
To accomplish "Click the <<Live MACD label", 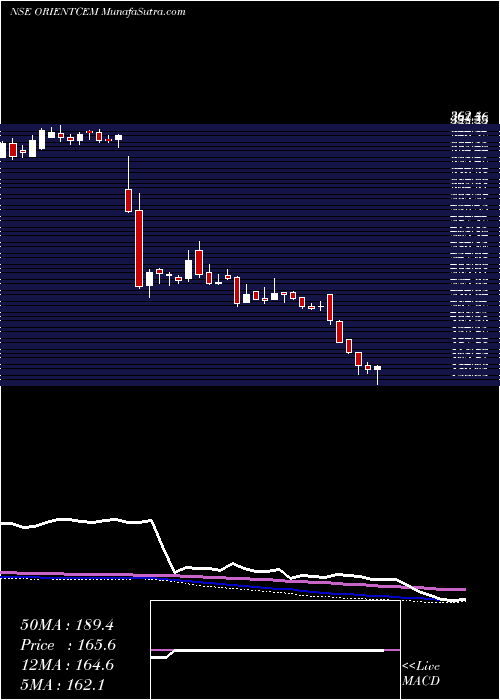I will click(x=421, y=674).
